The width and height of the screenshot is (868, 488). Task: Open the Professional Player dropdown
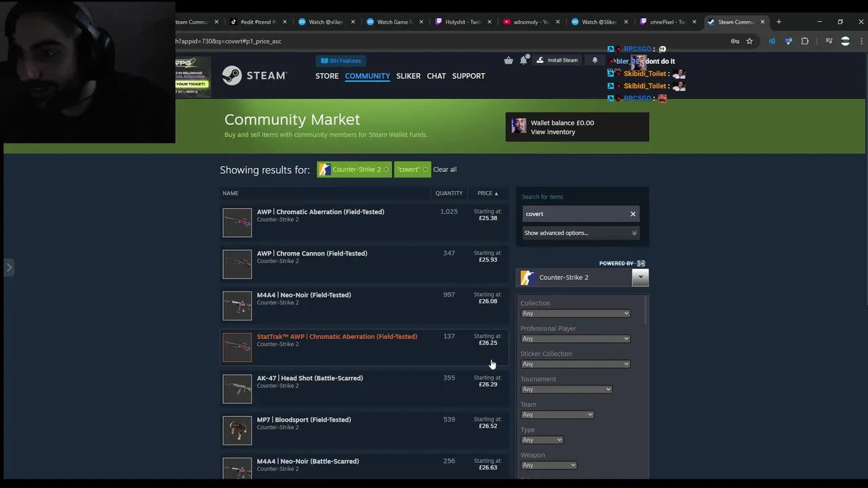pyautogui.click(x=575, y=339)
